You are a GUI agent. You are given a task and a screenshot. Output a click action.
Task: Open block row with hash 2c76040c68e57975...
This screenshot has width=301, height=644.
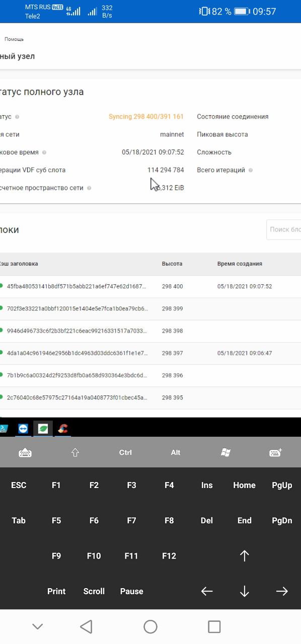150,397
